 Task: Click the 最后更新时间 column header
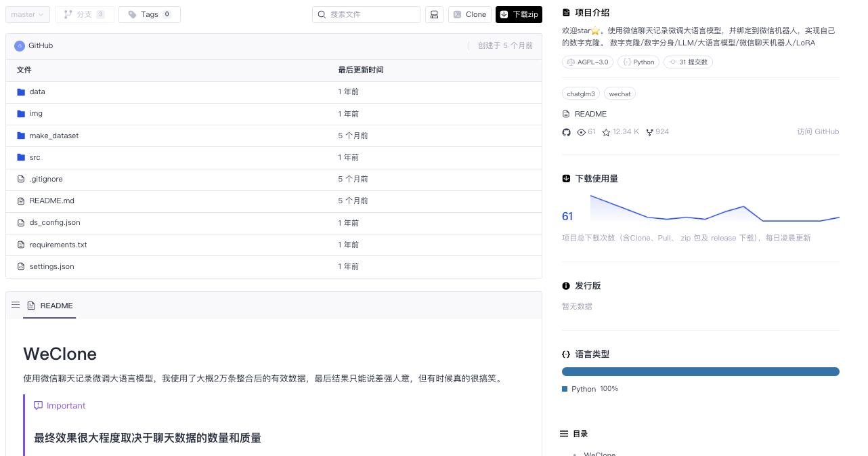point(361,70)
